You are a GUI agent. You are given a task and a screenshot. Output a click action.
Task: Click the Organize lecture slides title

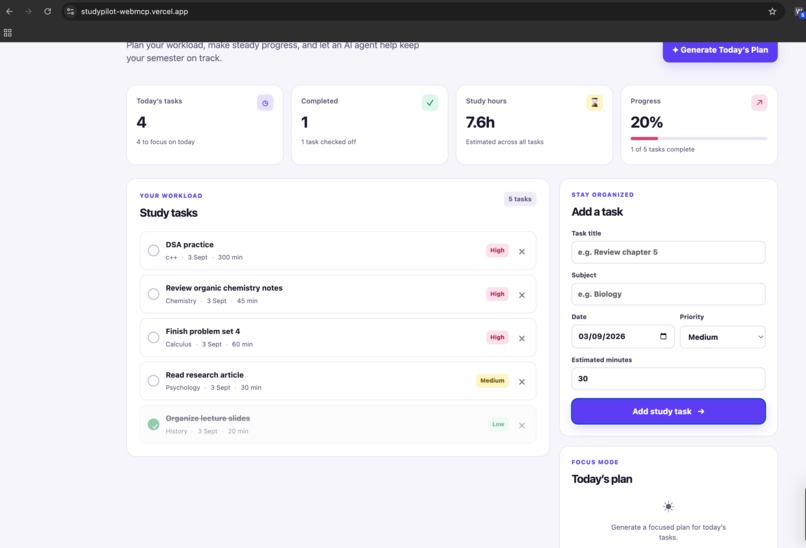point(208,418)
